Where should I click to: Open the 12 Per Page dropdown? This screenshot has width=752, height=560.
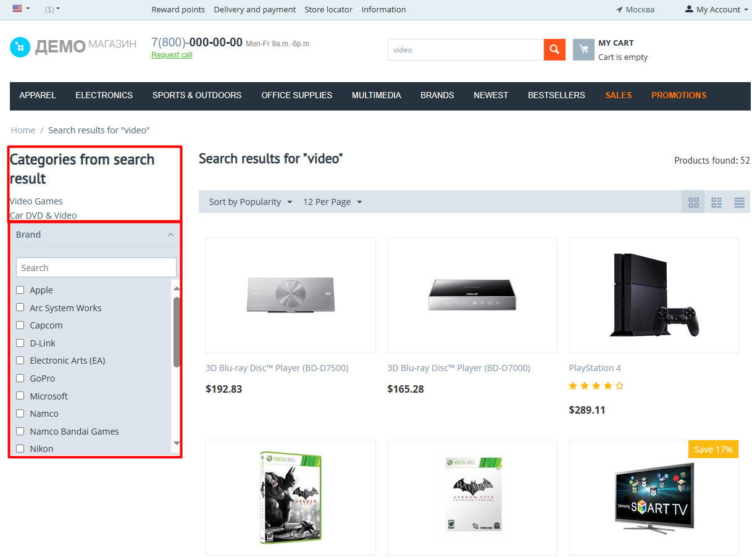[x=333, y=202]
